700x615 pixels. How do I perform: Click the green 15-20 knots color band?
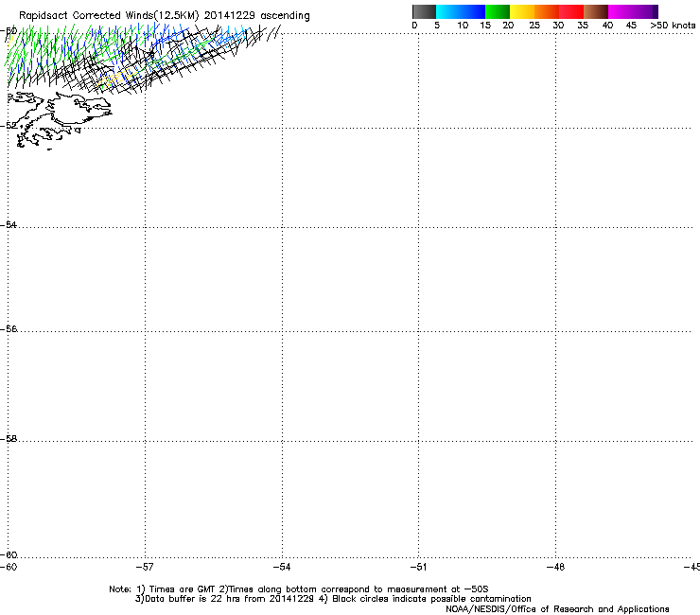click(x=498, y=11)
